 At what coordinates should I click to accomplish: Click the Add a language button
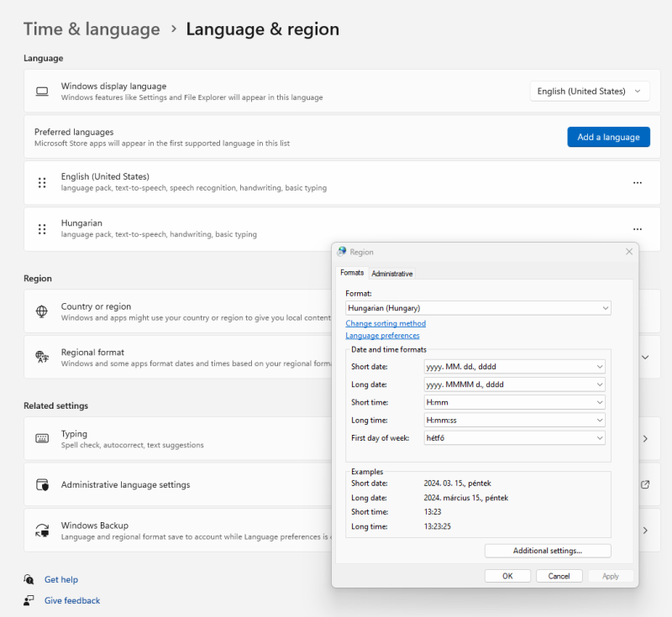(x=608, y=137)
